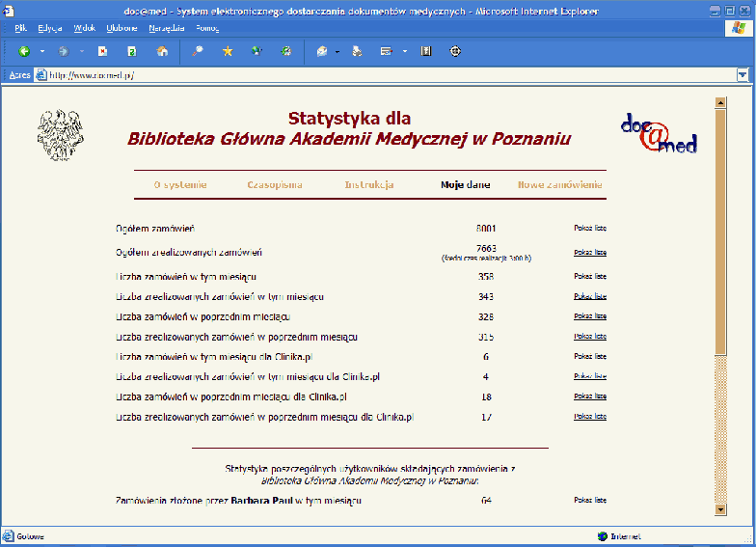Image resolution: width=756 pixels, height=547 pixels.
Task: Click the vertical scrollbar down arrow
Action: [720, 508]
